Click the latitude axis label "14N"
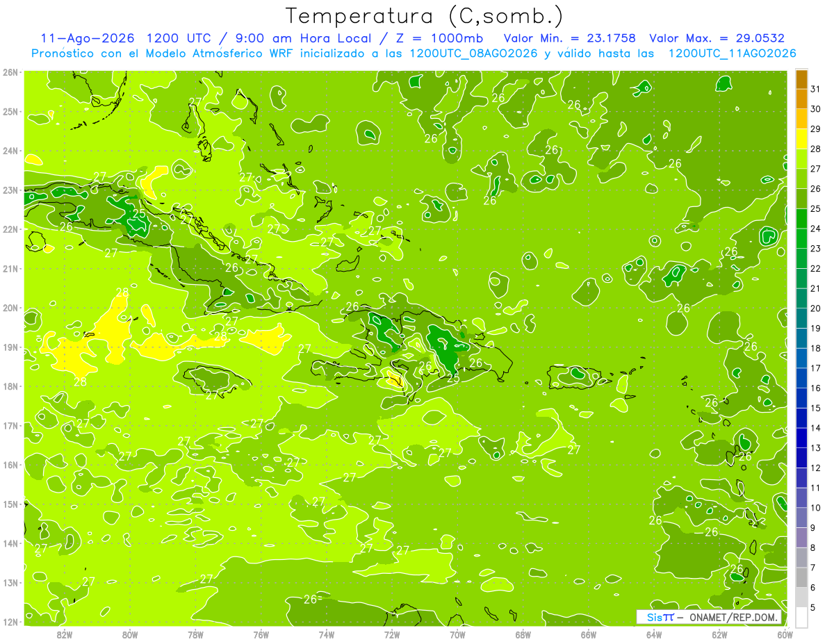834x644 pixels. tap(10, 543)
